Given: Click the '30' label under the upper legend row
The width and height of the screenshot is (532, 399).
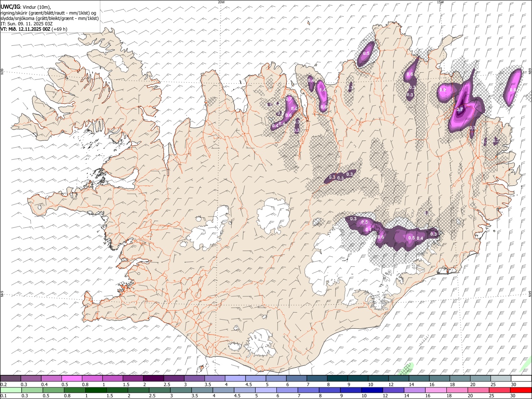Looking at the screenshot, I should (513, 384).
